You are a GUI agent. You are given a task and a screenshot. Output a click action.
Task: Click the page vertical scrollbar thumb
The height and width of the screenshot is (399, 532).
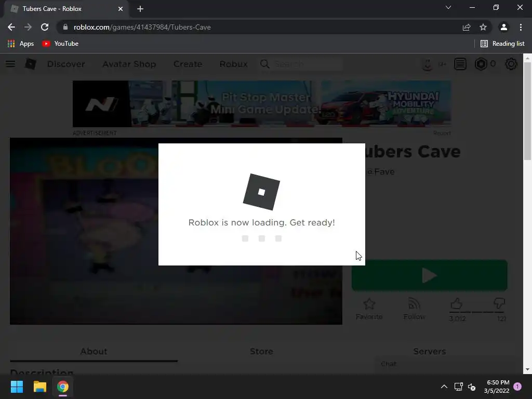click(527, 112)
